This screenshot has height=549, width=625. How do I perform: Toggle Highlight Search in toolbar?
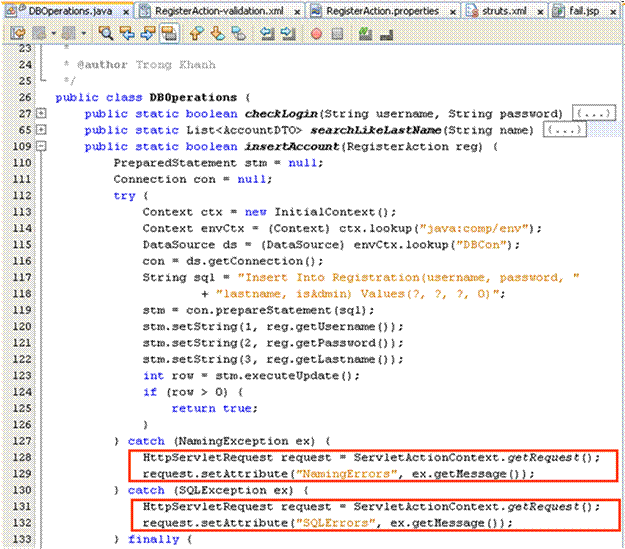tap(169, 33)
